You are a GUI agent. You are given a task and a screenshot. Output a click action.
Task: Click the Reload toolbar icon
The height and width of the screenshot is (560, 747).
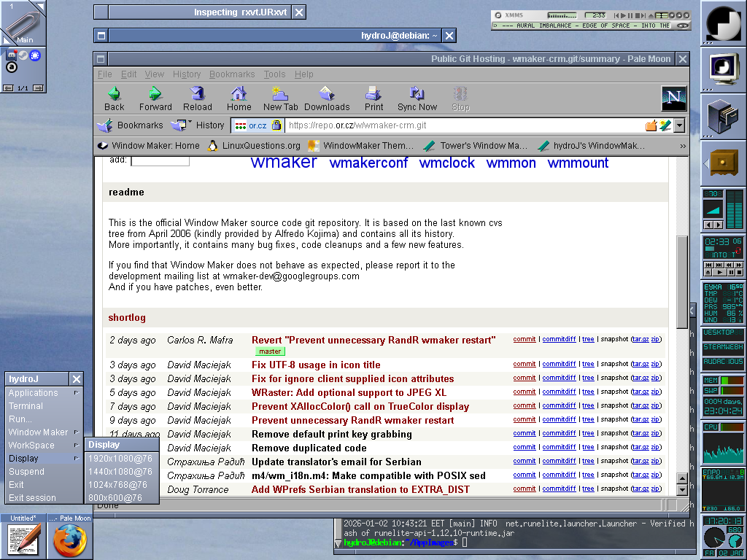point(197,98)
